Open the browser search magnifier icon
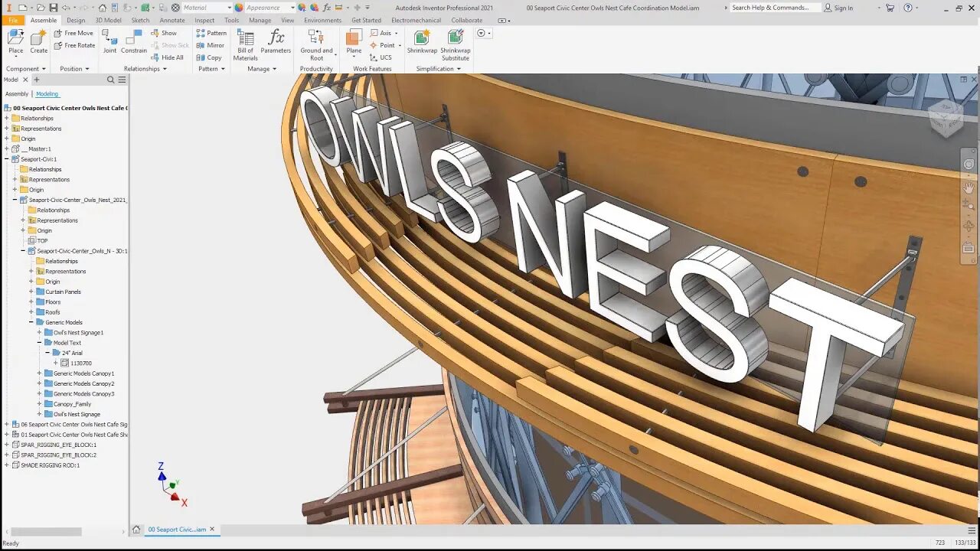 (x=110, y=80)
